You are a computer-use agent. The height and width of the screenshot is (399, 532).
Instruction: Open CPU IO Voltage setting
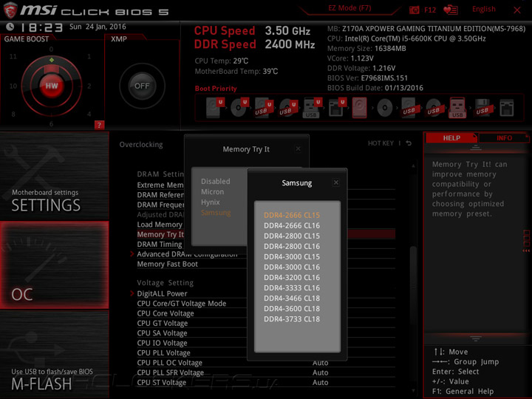[162, 343]
